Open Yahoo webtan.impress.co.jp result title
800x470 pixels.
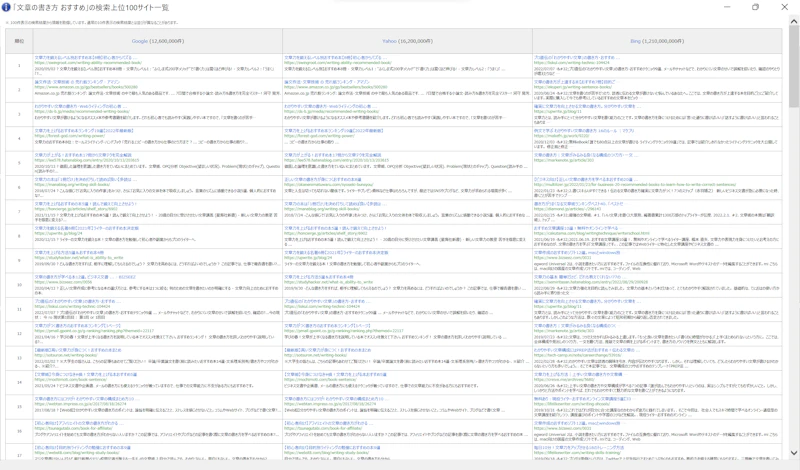(x=337, y=399)
